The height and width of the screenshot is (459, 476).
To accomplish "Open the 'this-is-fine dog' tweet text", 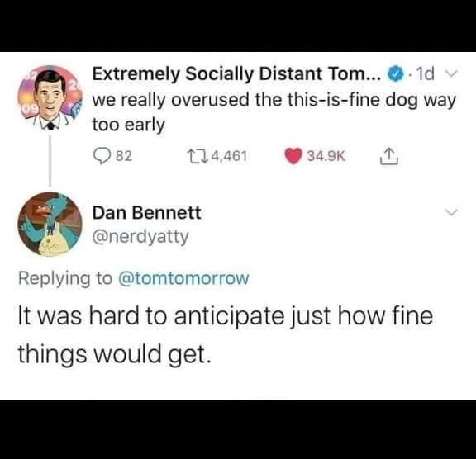I will [274, 112].
